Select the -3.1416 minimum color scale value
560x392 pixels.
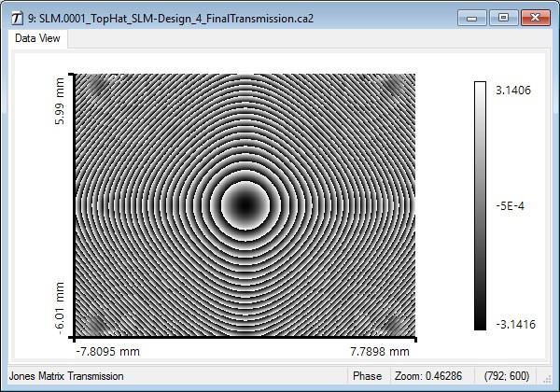click(514, 322)
